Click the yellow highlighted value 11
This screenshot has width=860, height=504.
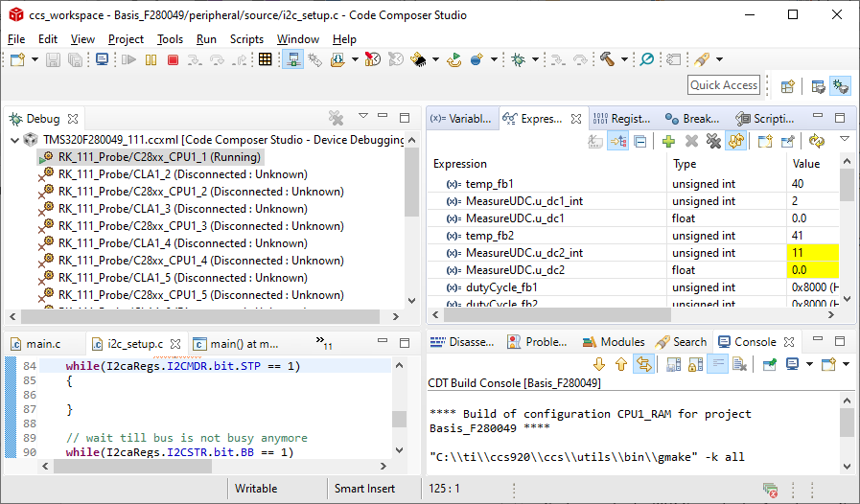tap(812, 253)
